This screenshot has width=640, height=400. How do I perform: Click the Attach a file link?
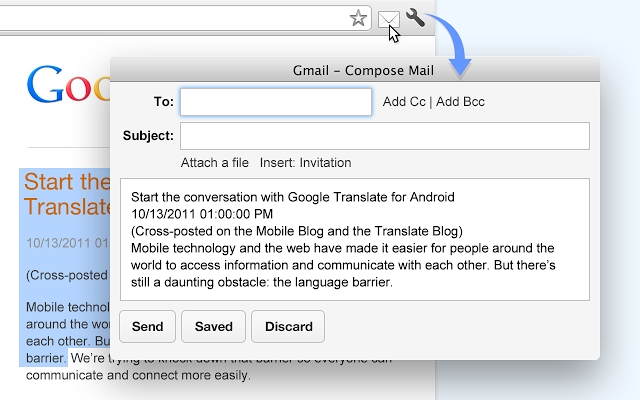click(x=215, y=163)
